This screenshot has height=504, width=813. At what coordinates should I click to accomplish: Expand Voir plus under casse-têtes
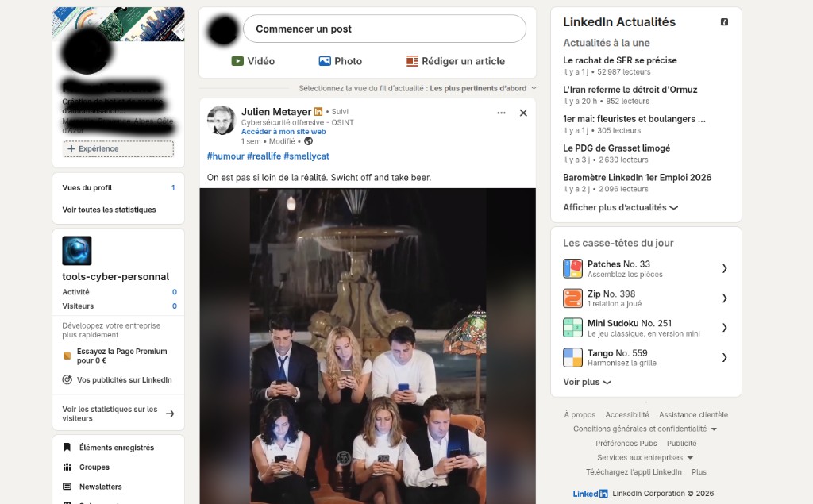coord(588,382)
